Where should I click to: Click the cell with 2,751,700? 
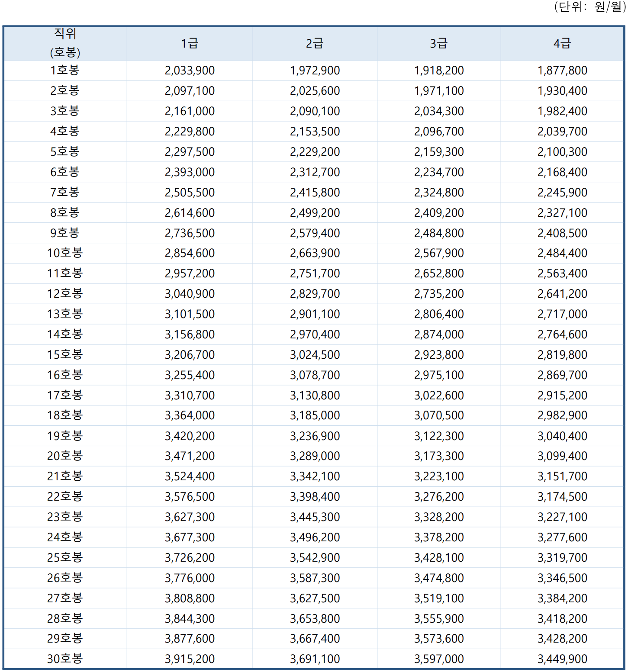tap(315, 273)
